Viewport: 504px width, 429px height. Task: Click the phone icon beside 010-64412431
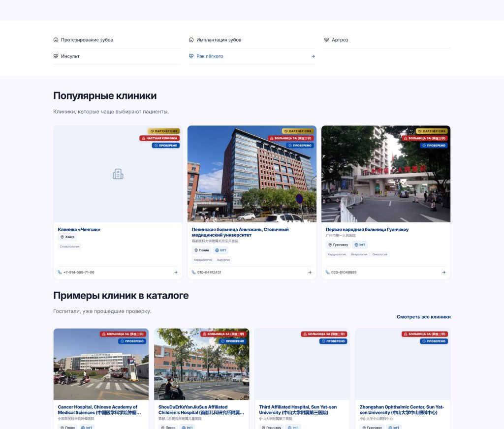[x=194, y=272]
